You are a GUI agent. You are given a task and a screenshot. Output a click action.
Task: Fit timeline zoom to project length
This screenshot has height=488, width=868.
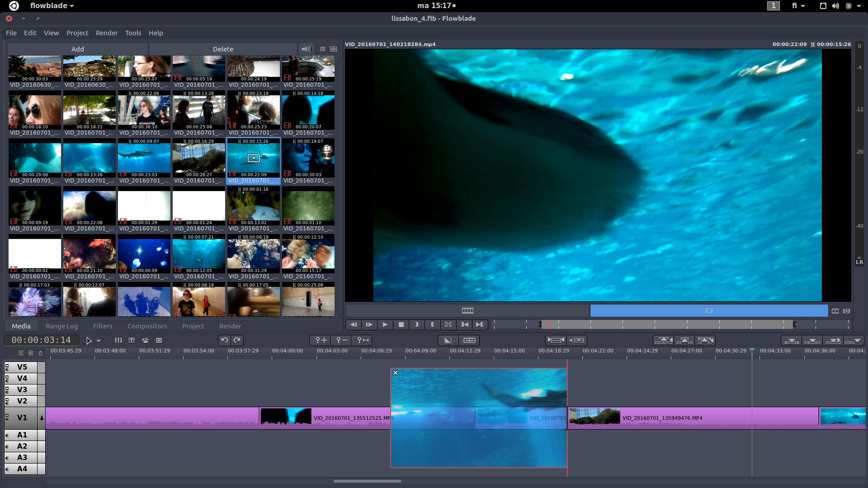pyautogui.click(x=363, y=340)
